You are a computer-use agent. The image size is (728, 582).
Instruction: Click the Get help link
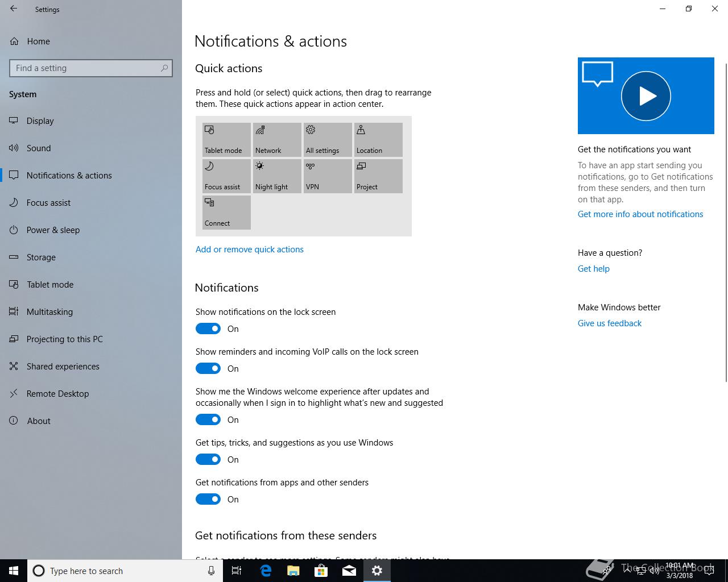pyautogui.click(x=594, y=269)
